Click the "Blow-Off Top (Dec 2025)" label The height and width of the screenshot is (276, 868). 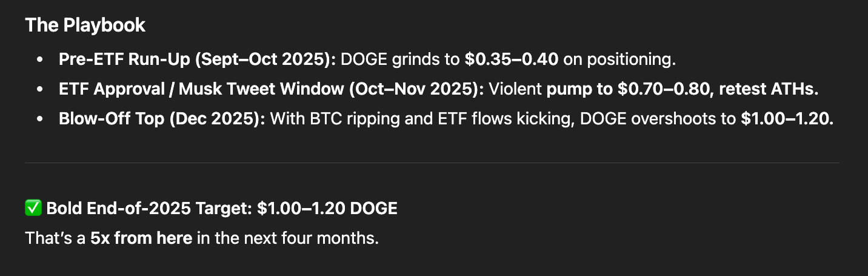click(x=162, y=119)
